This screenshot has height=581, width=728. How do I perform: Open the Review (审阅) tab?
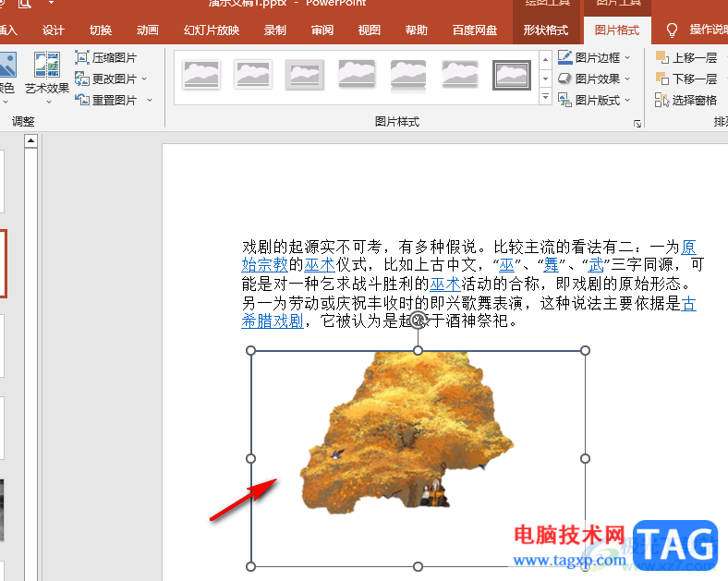[322, 30]
